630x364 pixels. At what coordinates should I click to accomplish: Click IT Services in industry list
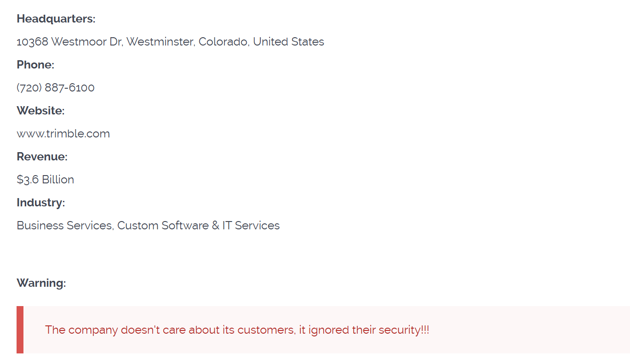pyautogui.click(x=251, y=226)
